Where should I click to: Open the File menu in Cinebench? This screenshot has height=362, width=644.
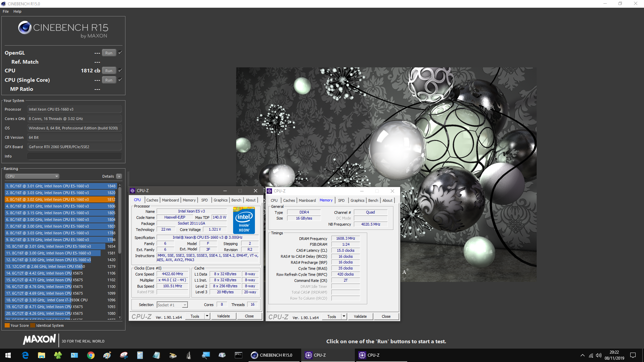[x=6, y=11]
